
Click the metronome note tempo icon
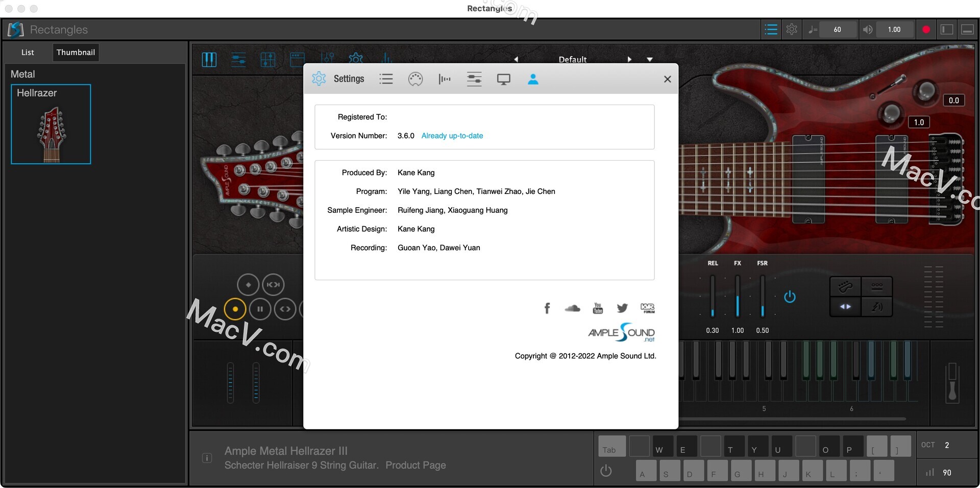pyautogui.click(x=813, y=30)
